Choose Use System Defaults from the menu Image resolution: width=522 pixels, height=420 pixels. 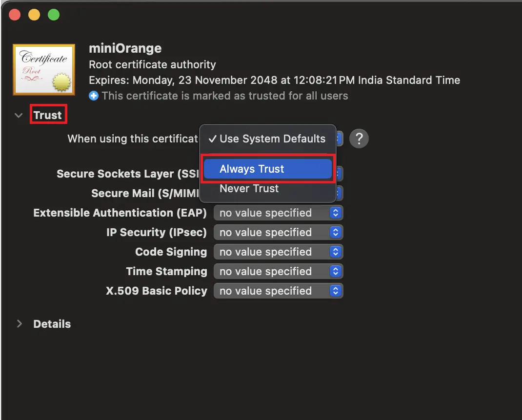[x=271, y=139]
